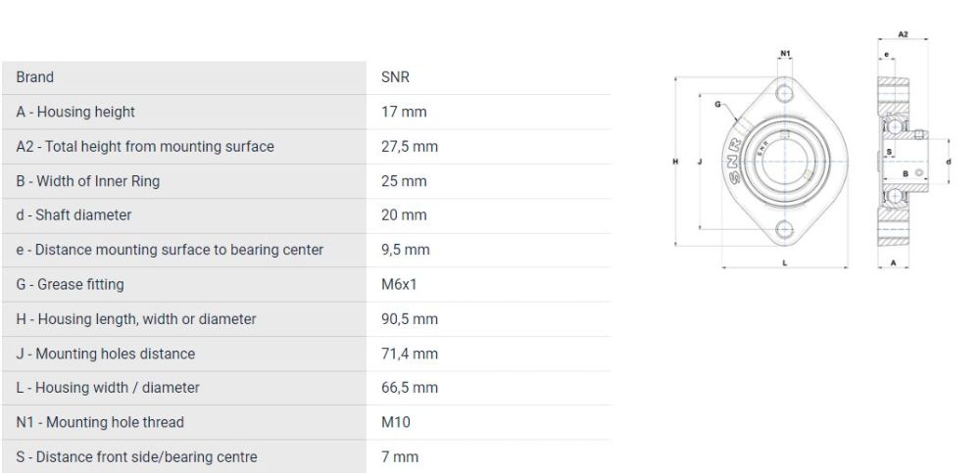Select the 9,5 mm value
980x473 pixels.
[405, 250]
